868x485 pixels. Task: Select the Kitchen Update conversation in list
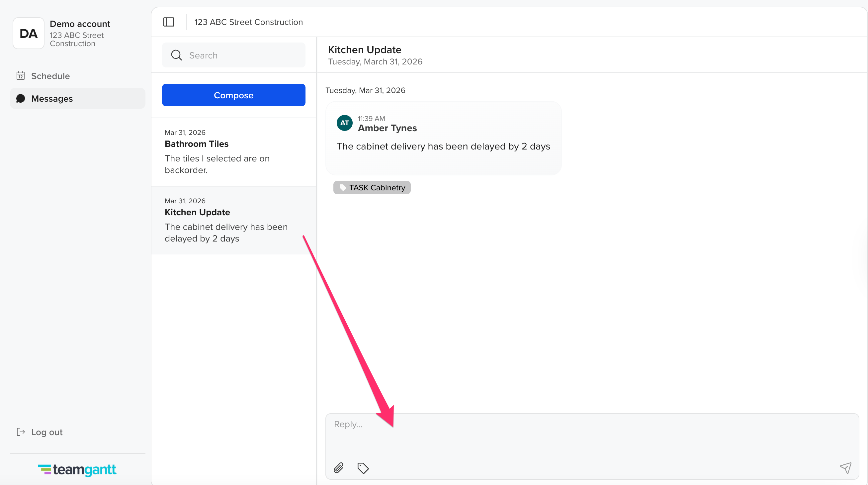233,220
